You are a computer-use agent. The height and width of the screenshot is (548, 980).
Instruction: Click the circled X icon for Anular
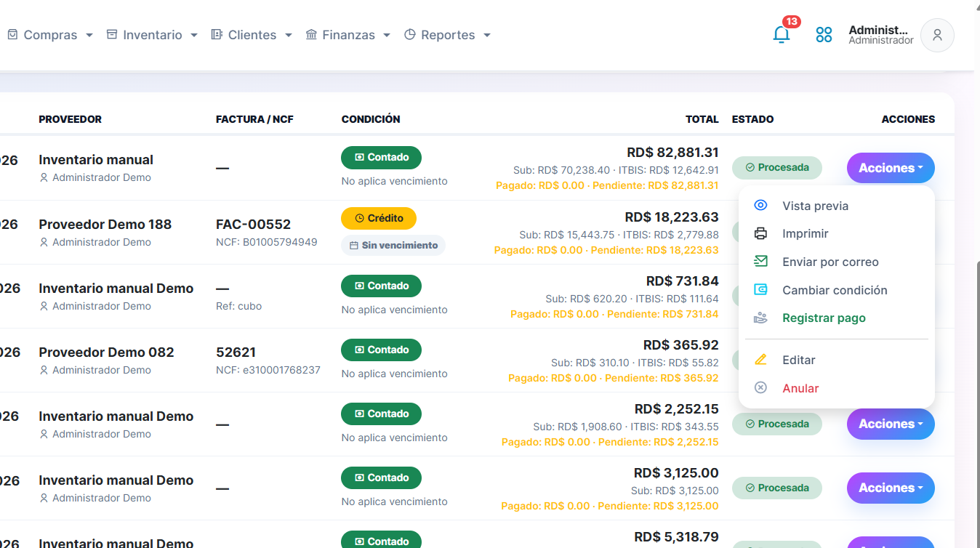tap(760, 388)
